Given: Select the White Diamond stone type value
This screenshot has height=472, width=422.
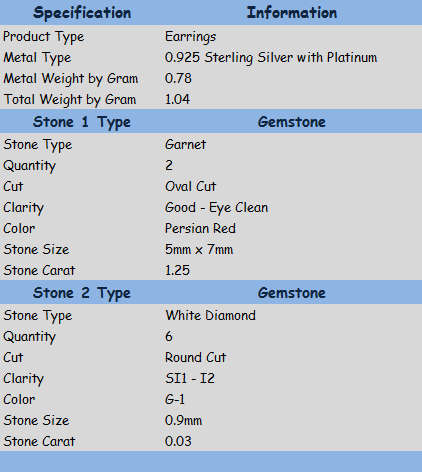Looking at the screenshot, I should [210, 315].
